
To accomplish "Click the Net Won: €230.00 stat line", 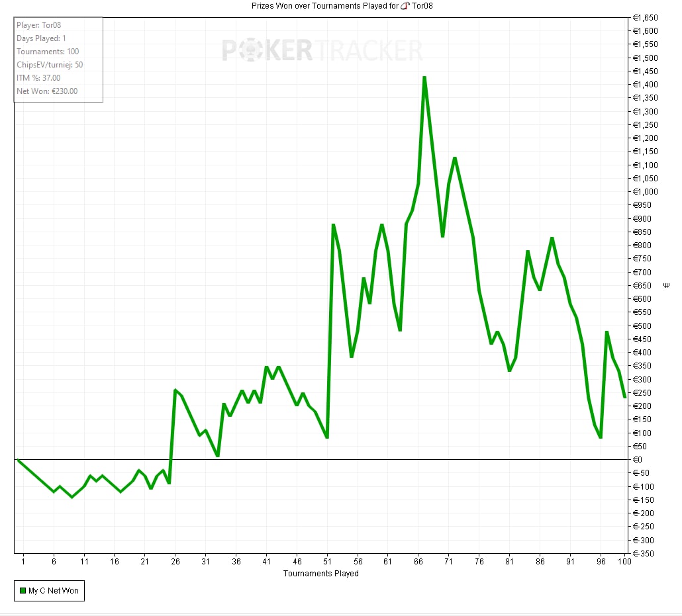I will tap(47, 91).
